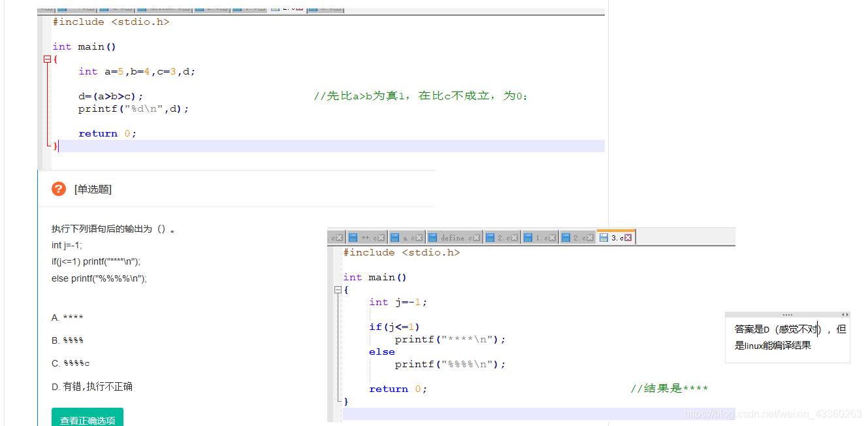The width and height of the screenshot is (868, 426).
Task: Switch to the a.c editor tab
Action: click(408, 238)
